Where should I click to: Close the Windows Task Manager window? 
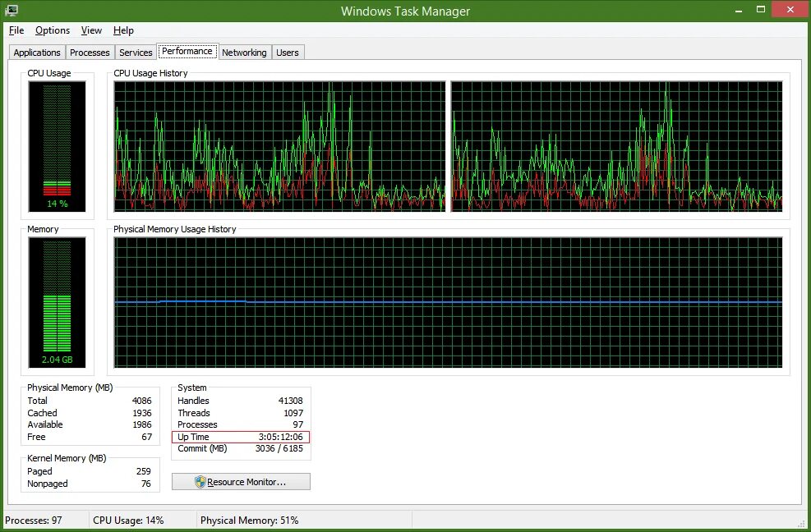click(x=790, y=9)
